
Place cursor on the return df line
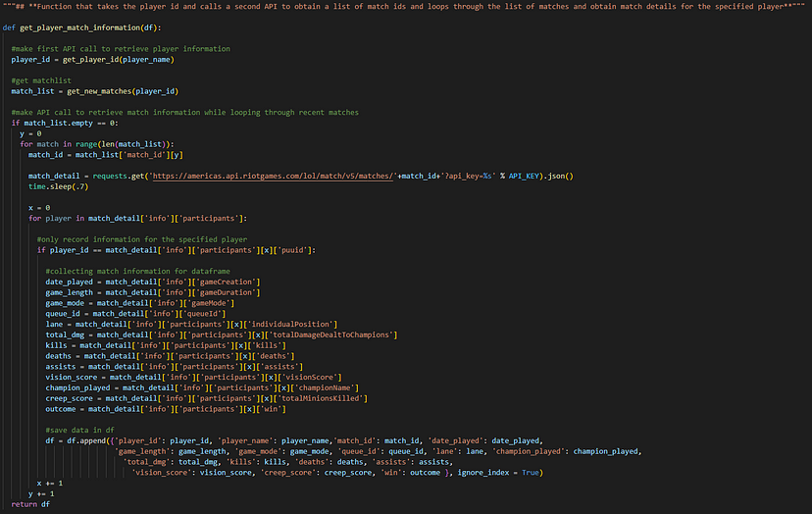click(30, 504)
